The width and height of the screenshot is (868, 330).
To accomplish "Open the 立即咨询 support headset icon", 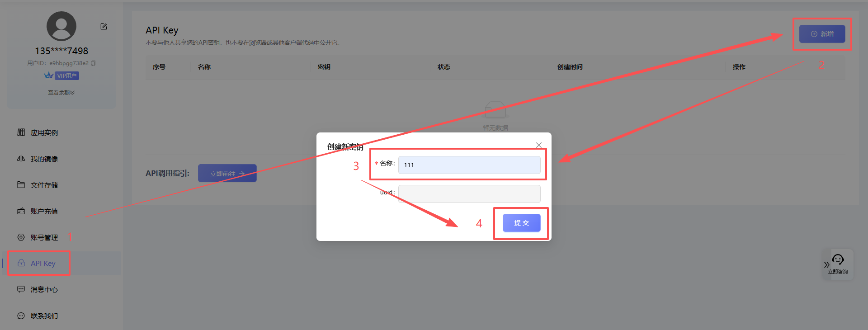I will coord(838,260).
